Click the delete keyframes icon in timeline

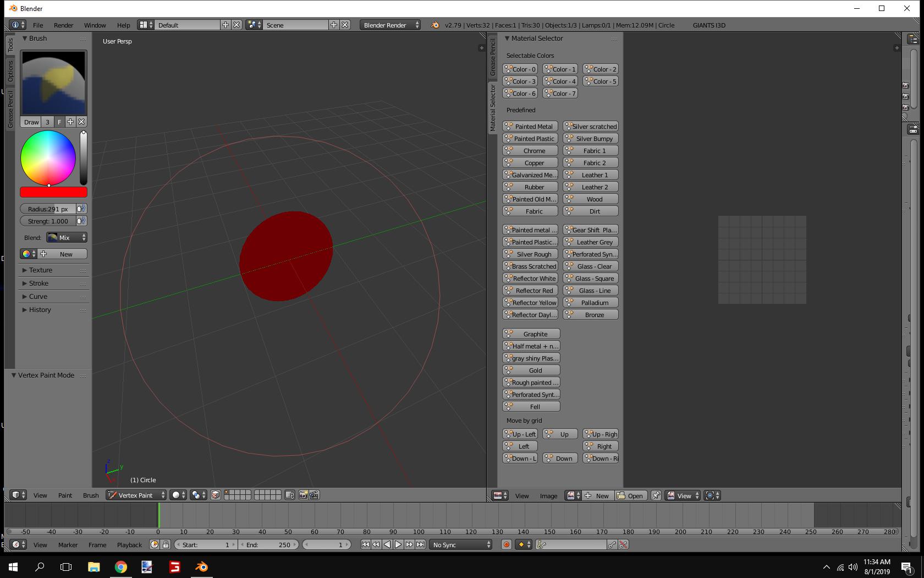[623, 544]
